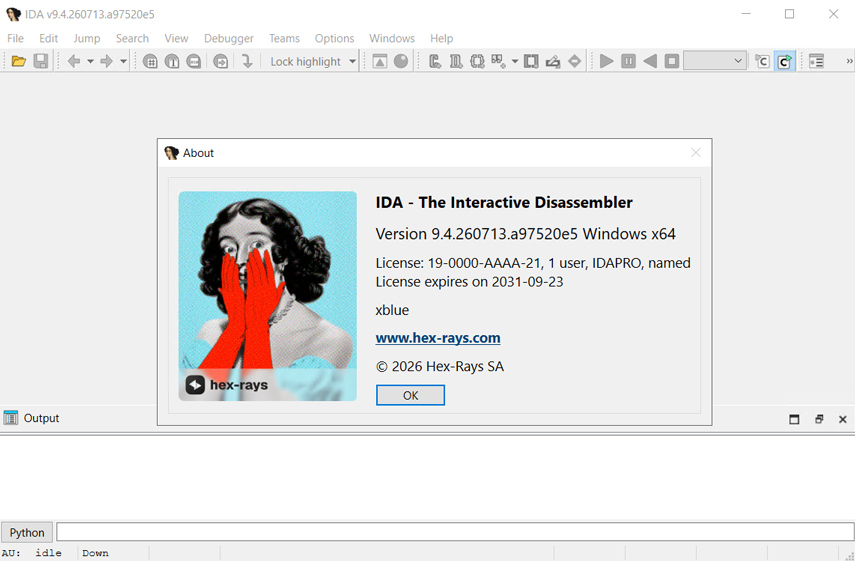Open the Teams menu
855x561 pixels.
(x=284, y=38)
